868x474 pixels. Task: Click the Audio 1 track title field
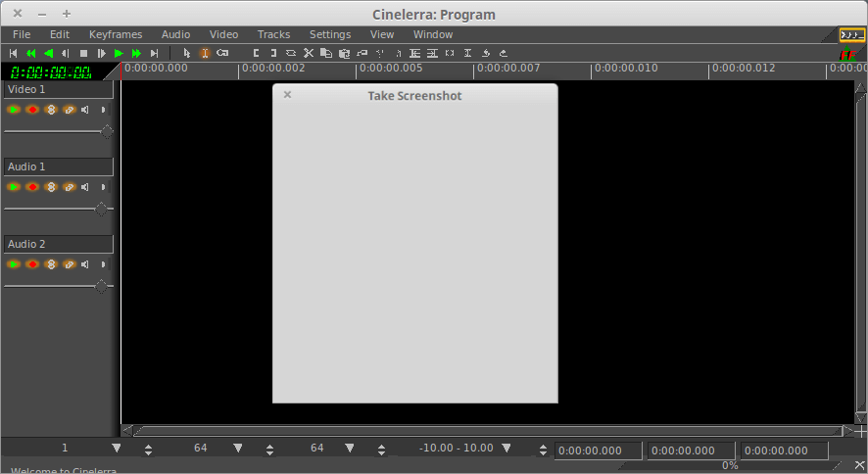point(58,167)
